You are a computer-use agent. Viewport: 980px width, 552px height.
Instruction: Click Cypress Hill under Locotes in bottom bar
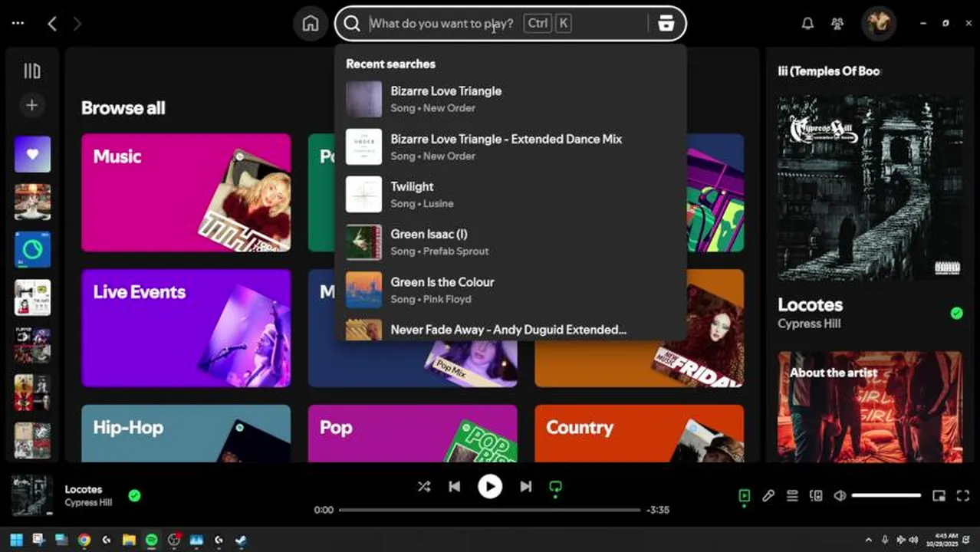tap(88, 503)
